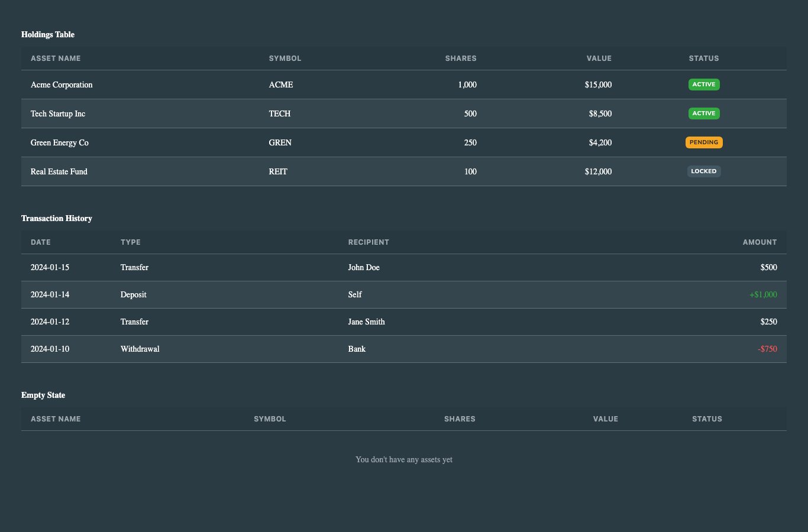Select the 2024-01-15 date cell
The height and width of the screenshot is (532, 808).
click(x=50, y=267)
